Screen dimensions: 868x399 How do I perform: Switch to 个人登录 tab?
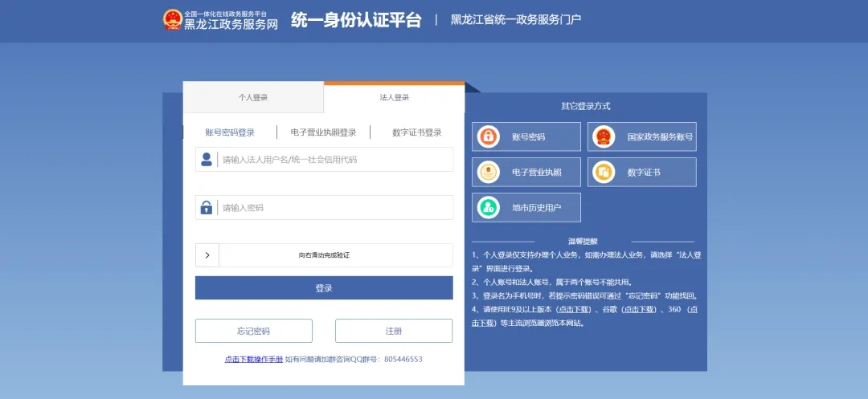[253, 98]
